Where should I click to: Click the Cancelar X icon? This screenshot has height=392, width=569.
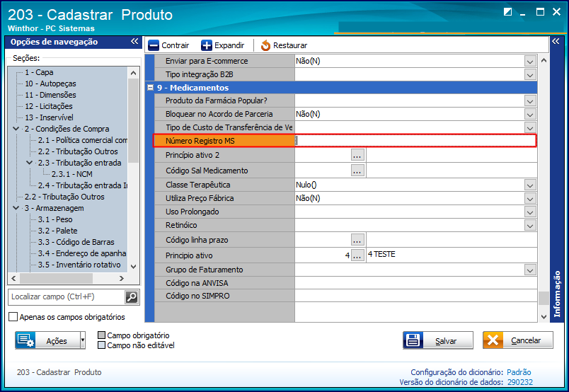coord(493,340)
